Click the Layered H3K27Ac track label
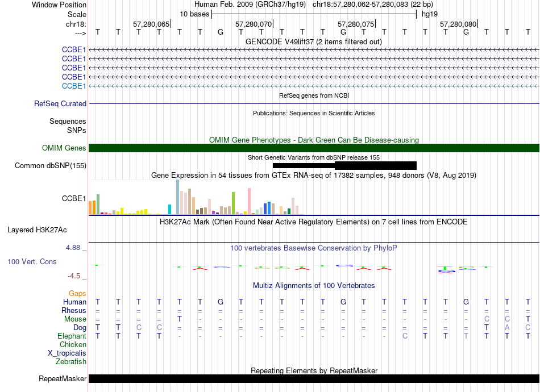Image resolution: width=540 pixels, height=392 pixels. point(37,230)
